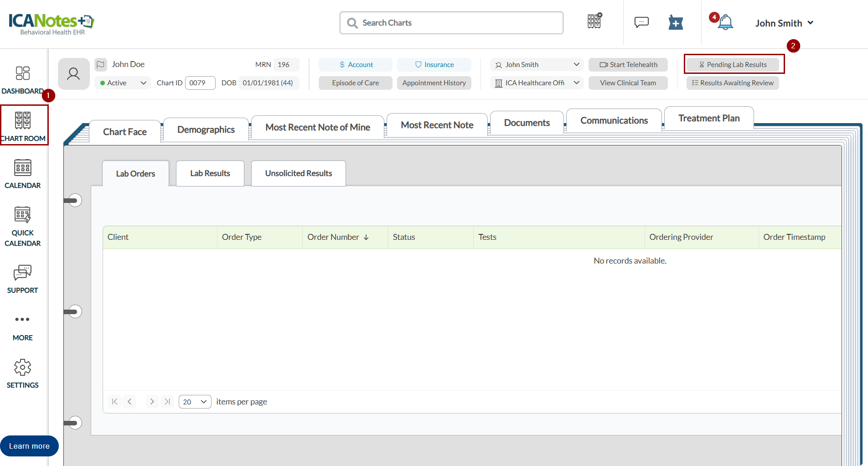Click the new chart icon in header
The image size is (868, 466).
click(x=594, y=21)
